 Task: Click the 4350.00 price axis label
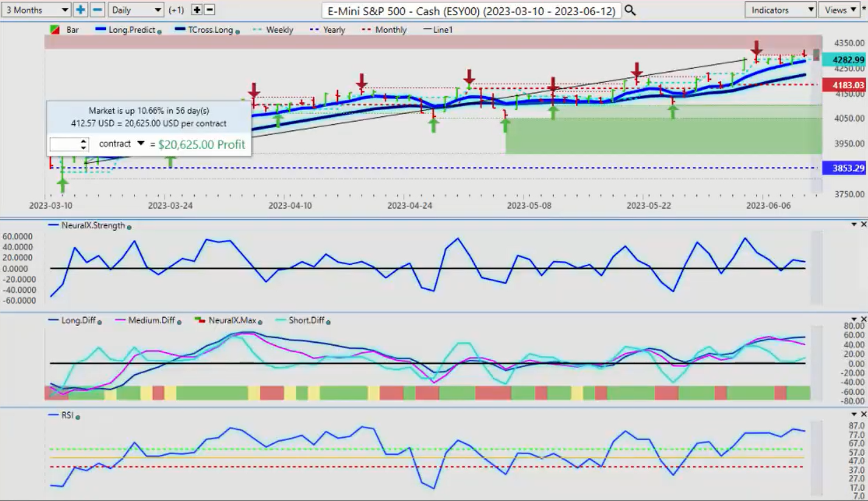pyautogui.click(x=850, y=43)
